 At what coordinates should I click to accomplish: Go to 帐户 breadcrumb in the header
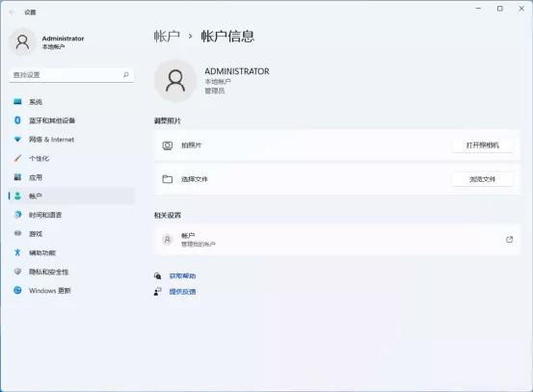coord(167,36)
